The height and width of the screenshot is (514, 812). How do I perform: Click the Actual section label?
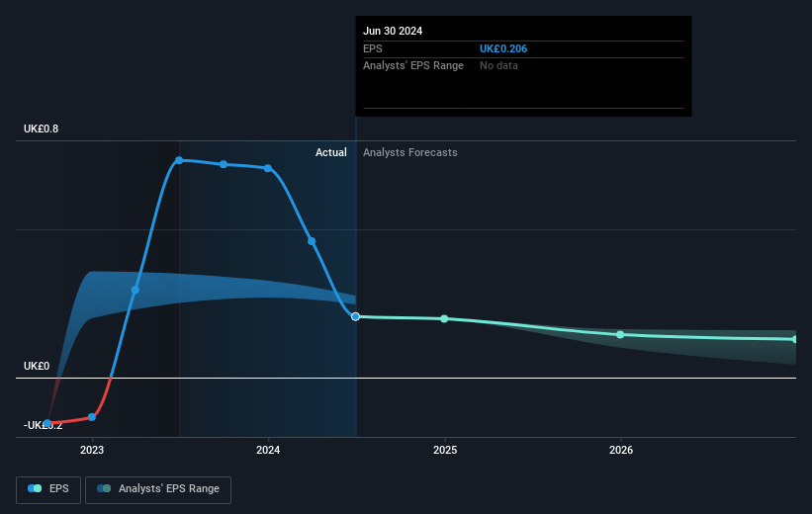tap(331, 152)
